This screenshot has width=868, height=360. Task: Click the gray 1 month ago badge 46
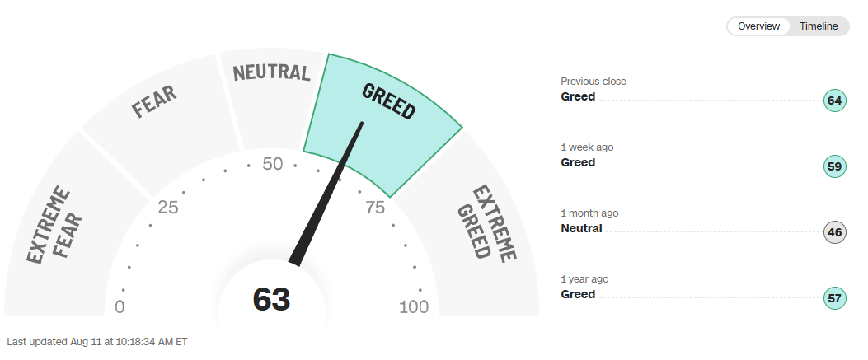click(834, 232)
